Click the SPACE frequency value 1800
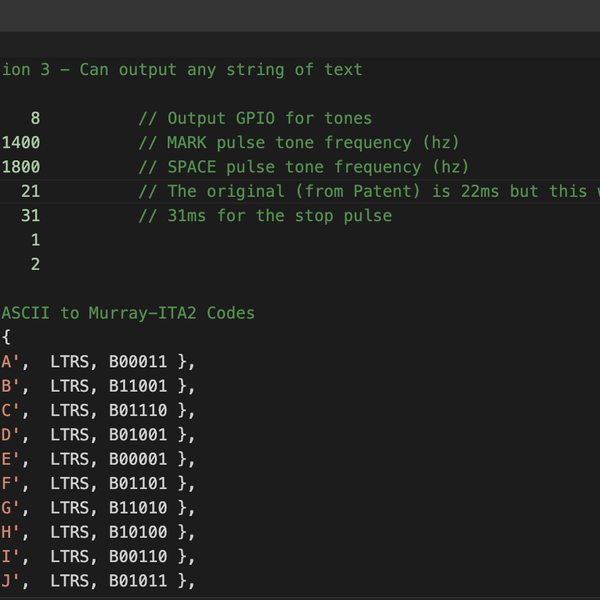 [21, 167]
